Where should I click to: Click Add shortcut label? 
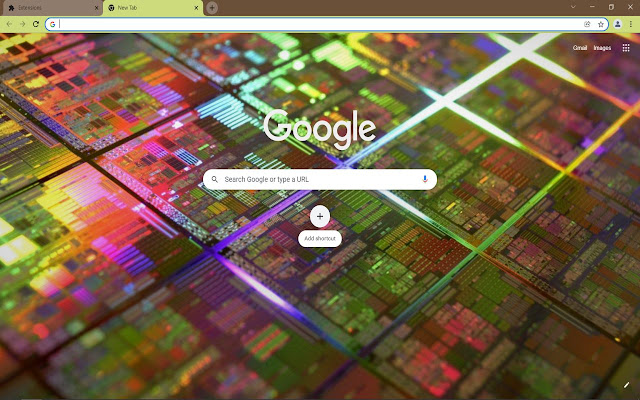tap(320, 238)
